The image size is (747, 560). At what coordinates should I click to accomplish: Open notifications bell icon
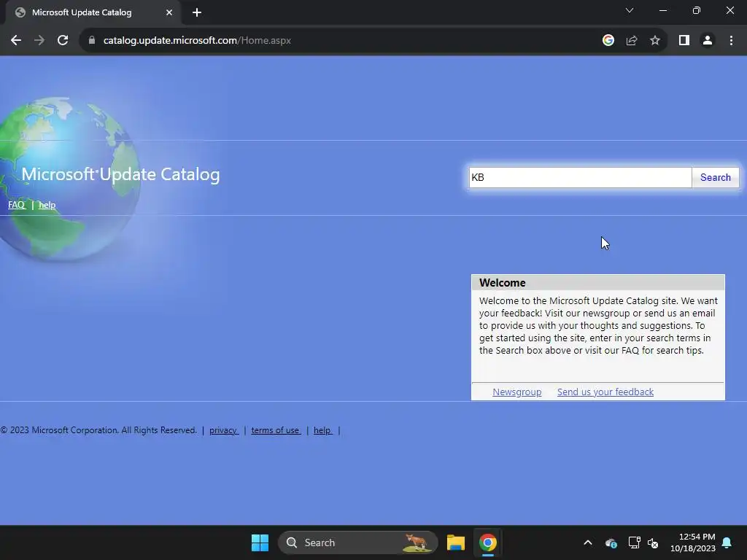(727, 542)
